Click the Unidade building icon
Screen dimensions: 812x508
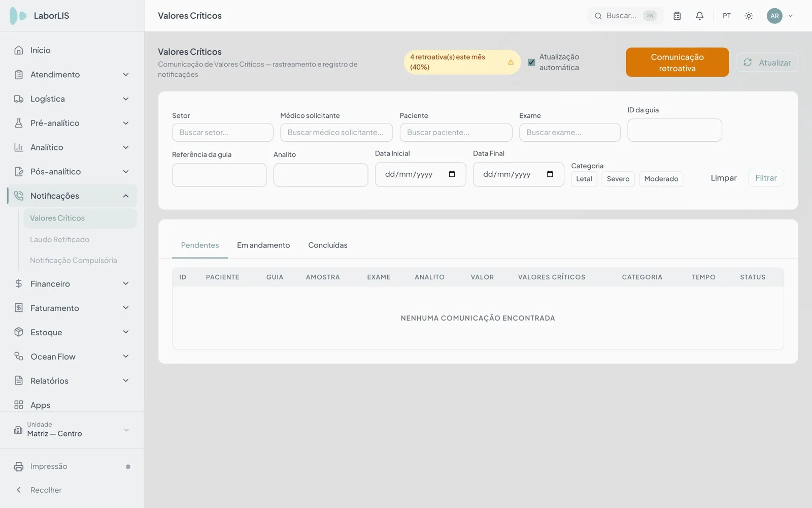18,430
